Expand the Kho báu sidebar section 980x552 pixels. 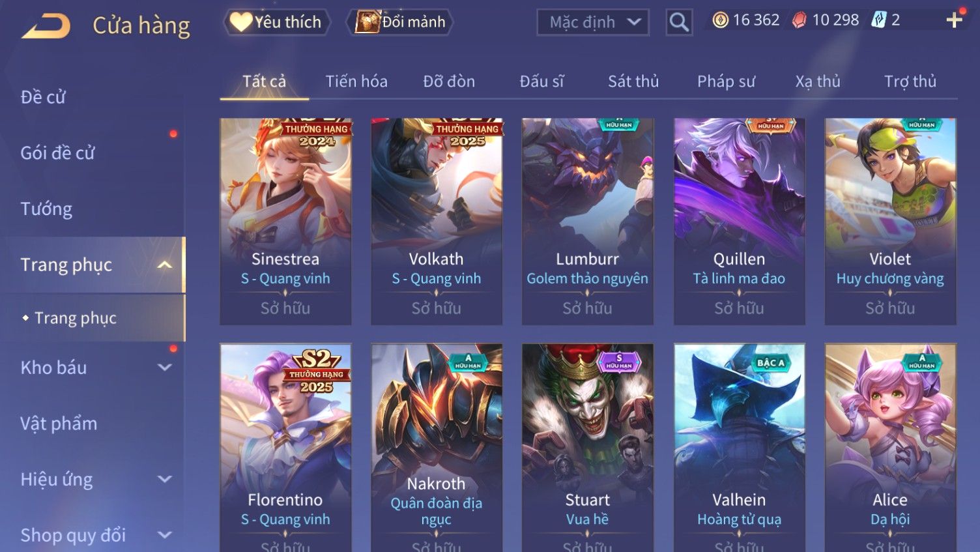(x=165, y=368)
